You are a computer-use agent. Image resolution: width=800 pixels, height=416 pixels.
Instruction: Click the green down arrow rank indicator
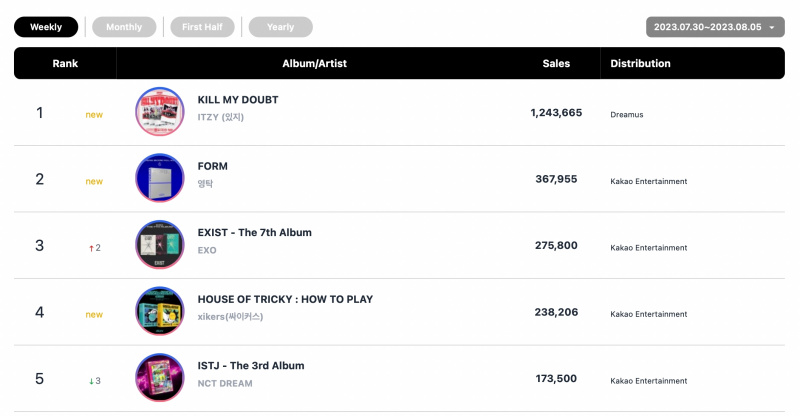91,381
